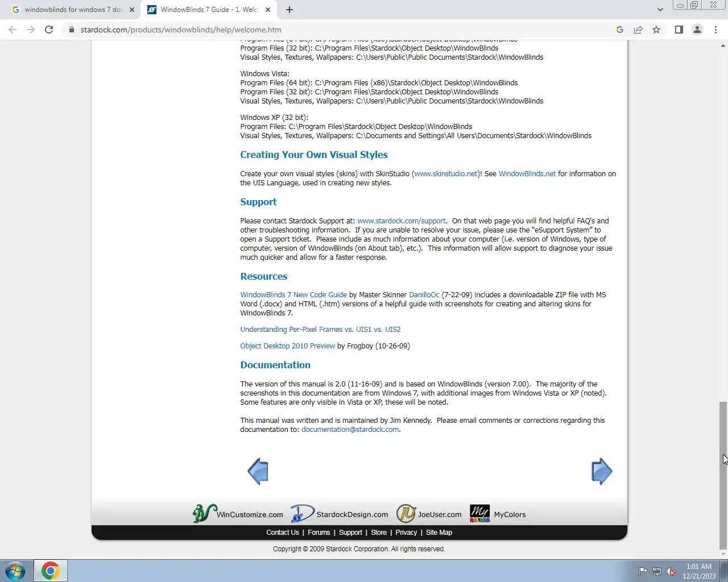Click the browser back arrow
The height and width of the screenshot is (582, 728).
[13, 30]
